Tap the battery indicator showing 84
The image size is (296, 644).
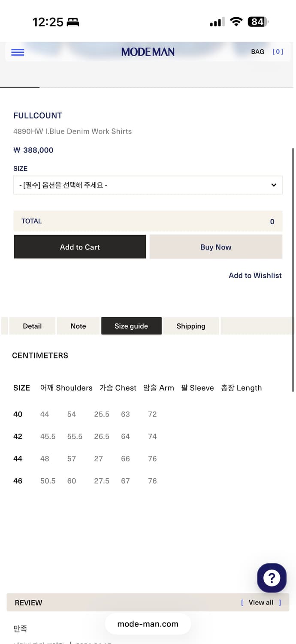[257, 21]
